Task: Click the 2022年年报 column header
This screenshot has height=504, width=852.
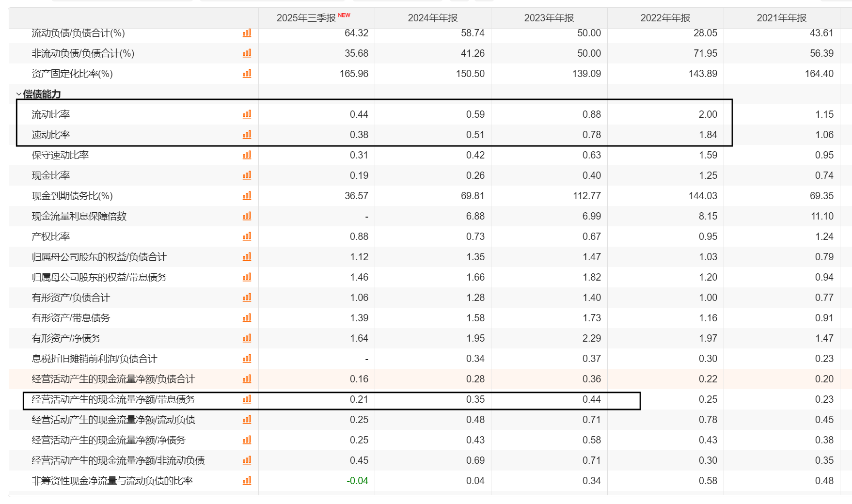Action: [x=665, y=18]
